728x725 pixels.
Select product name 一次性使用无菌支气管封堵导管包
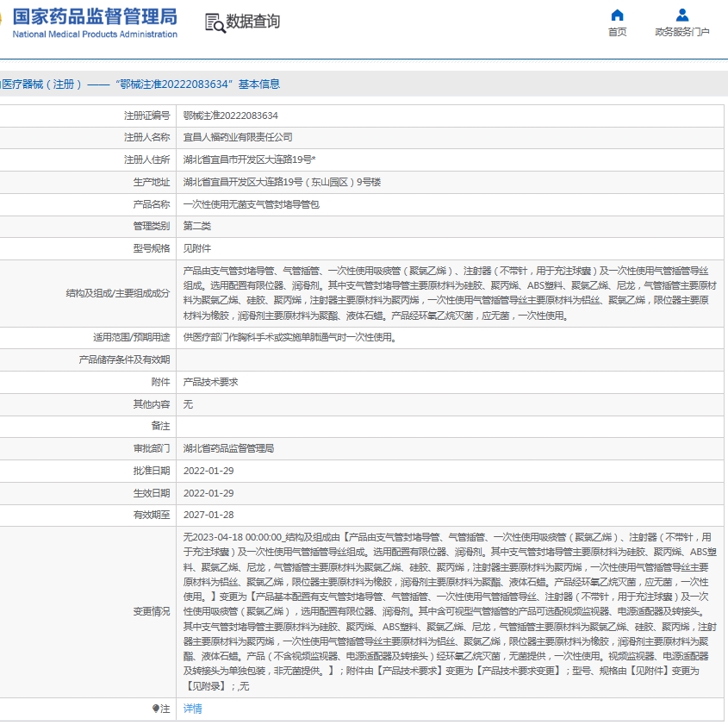[252, 204]
